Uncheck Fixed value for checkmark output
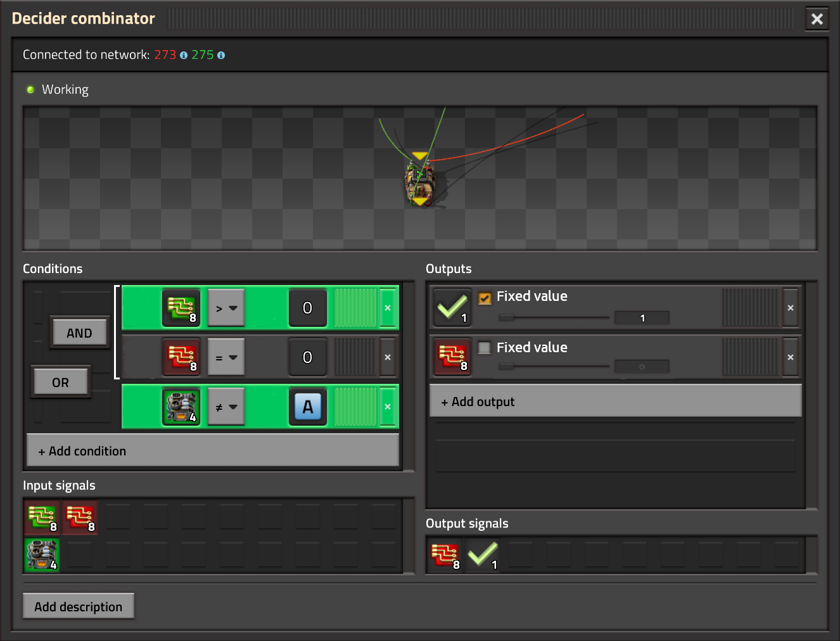The image size is (840, 641). point(485,298)
